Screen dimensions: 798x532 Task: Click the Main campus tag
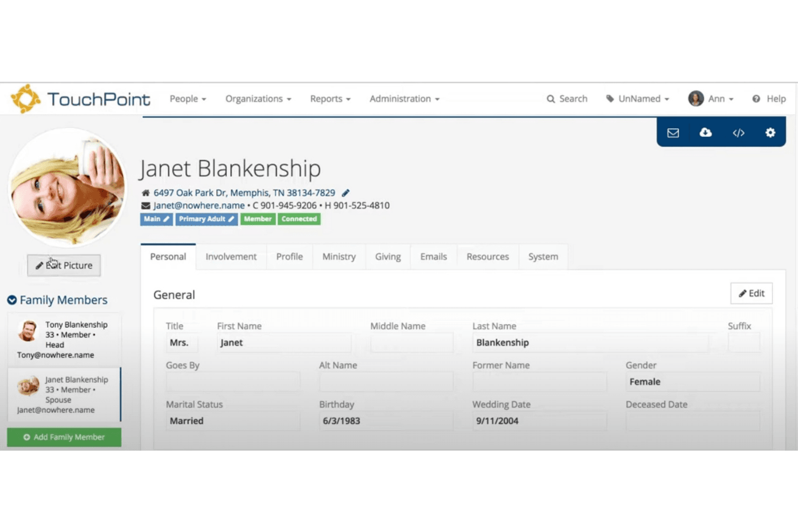[156, 219]
